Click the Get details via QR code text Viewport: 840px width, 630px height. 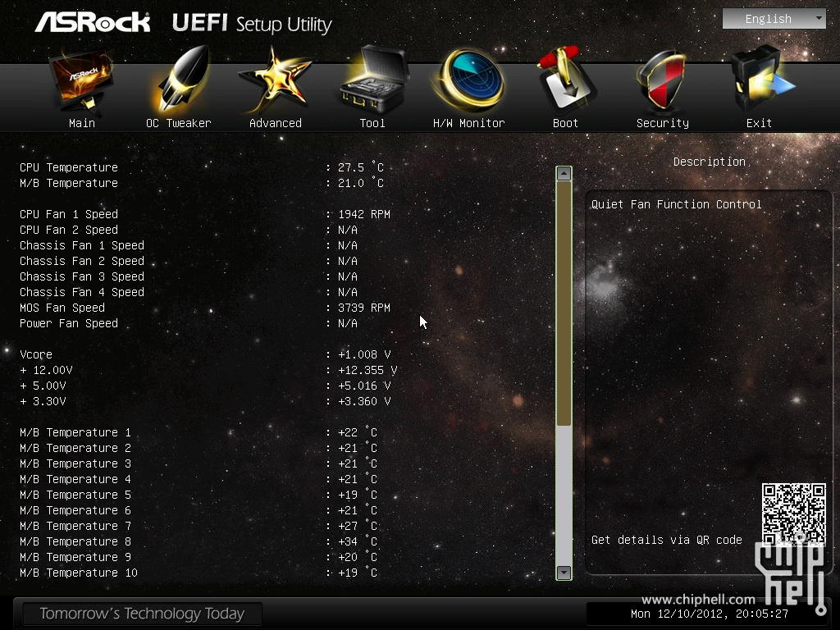[666, 540]
